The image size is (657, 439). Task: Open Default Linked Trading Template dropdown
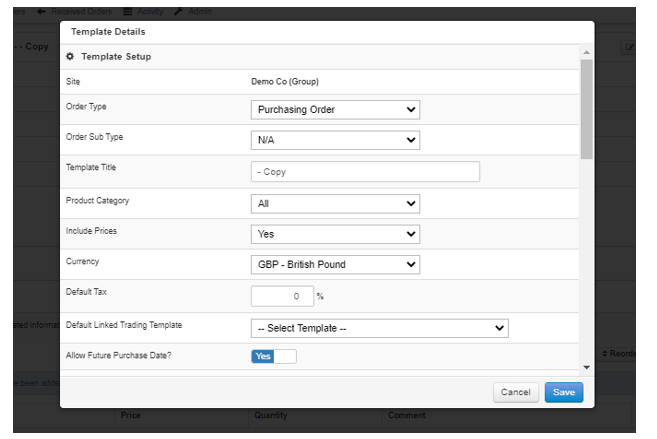point(380,328)
